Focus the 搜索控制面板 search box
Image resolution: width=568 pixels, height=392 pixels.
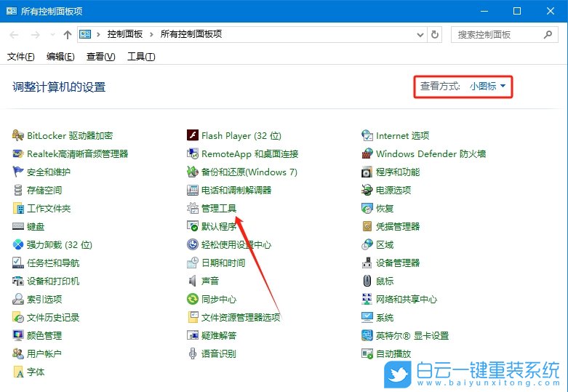pos(504,35)
